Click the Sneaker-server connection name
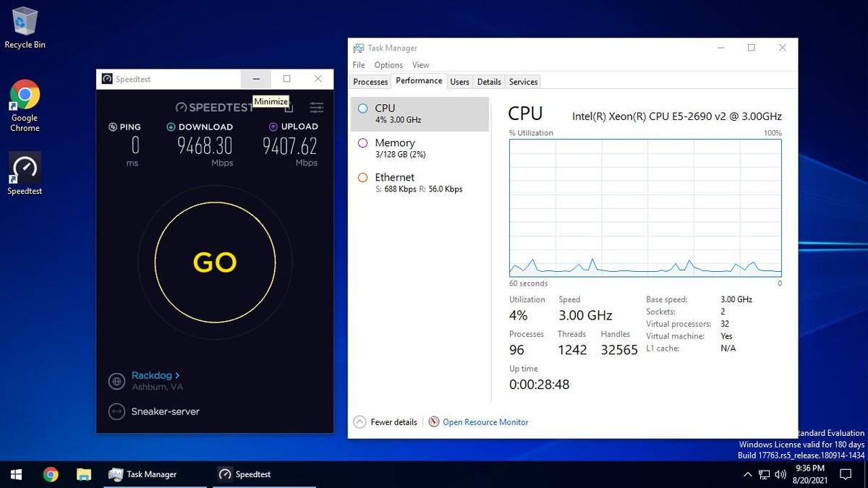Screen dimensions: 868x488 click(x=165, y=411)
